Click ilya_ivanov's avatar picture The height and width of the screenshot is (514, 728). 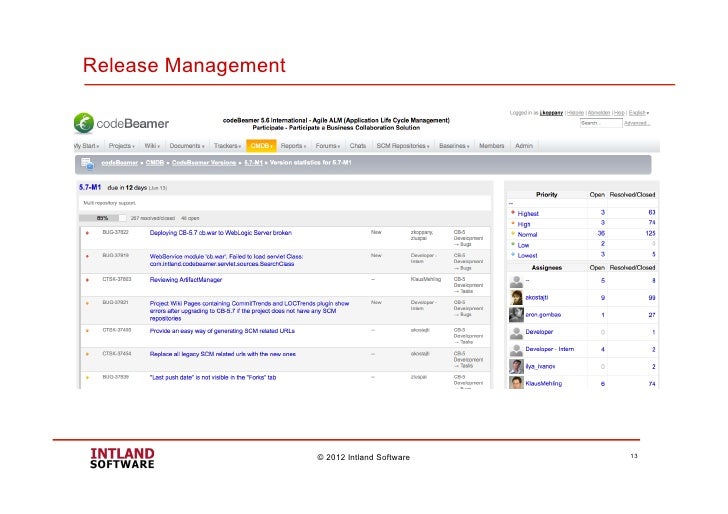coord(516,366)
